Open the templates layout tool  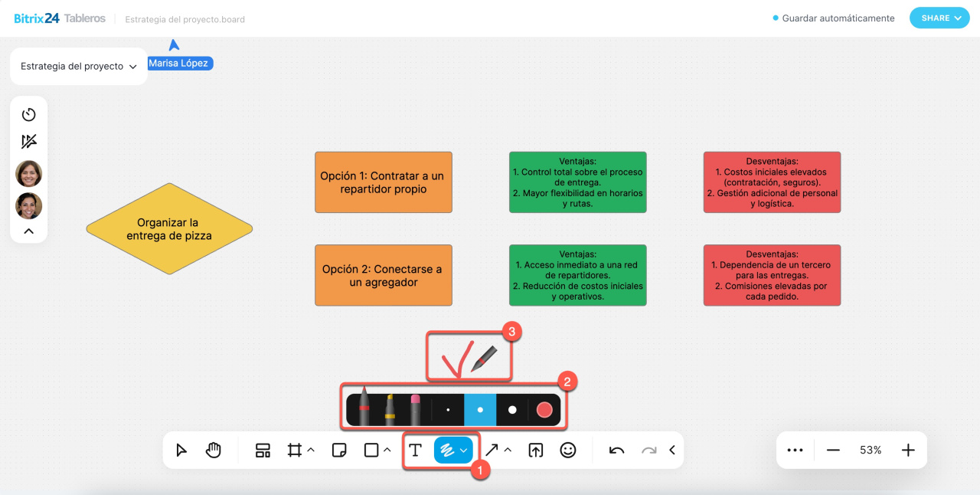pyautogui.click(x=263, y=450)
